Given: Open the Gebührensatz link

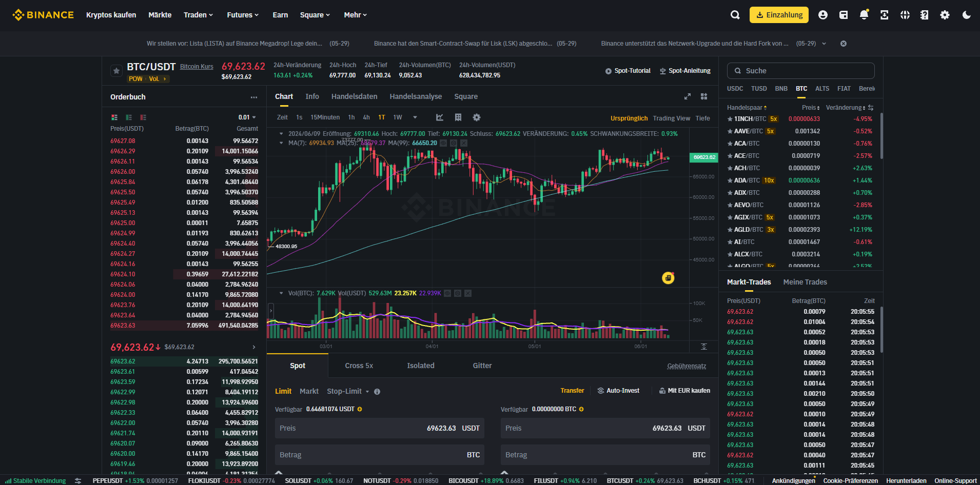Looking at the screenshot, I should point(687,366).
